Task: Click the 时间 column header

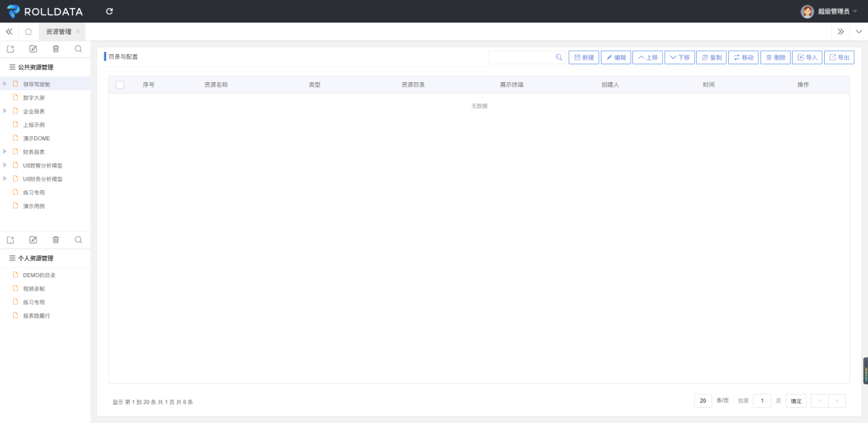Action: [708, 85]
